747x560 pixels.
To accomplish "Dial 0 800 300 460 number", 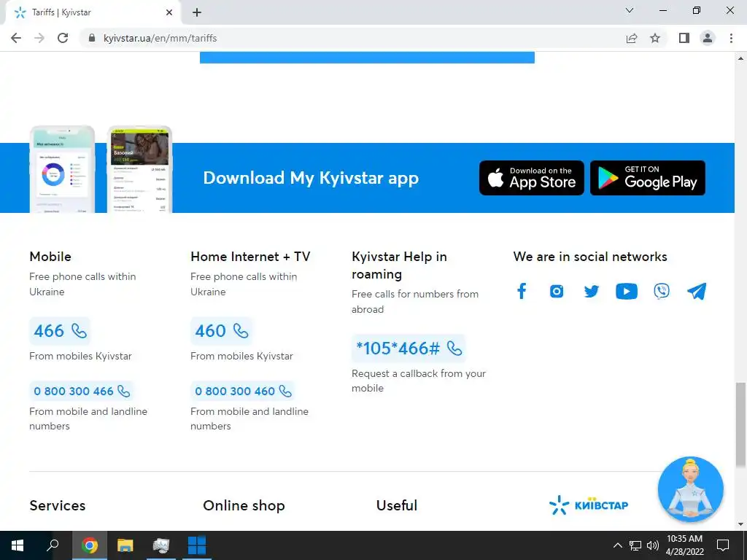I will pos(243,391).
